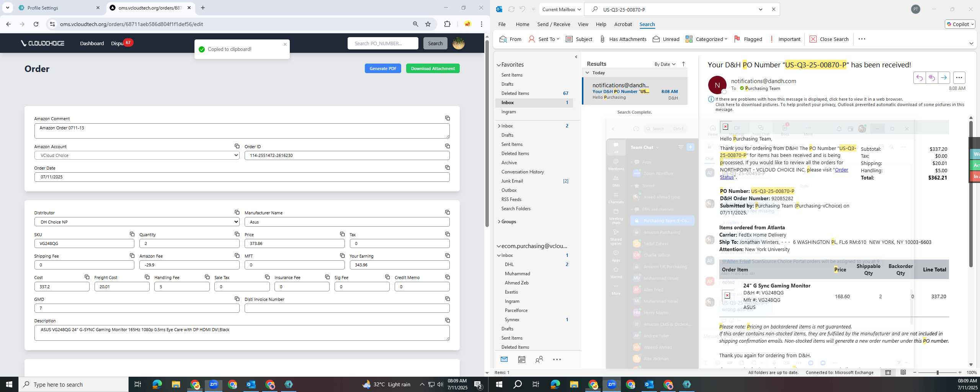Collapse the Today results group
Viewport: 980px width, 392px height.
point(587,73)
